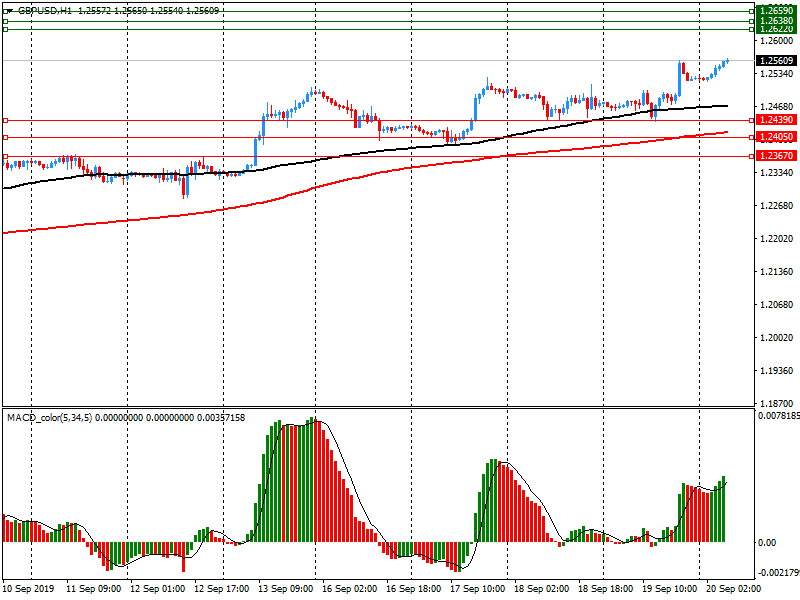Click the 1.18700 price scale label

pyautogui.click(x=777, y=404)
